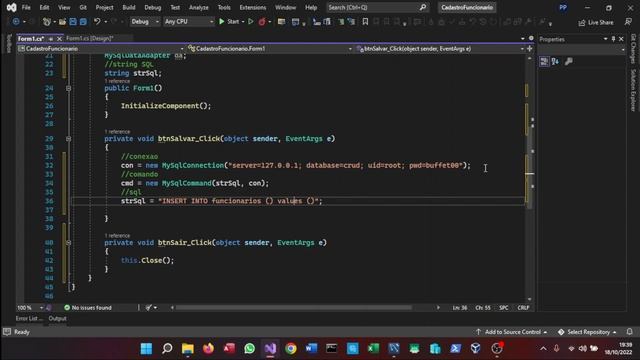Start without debugging using outlined play icon

tap(251, 22)
